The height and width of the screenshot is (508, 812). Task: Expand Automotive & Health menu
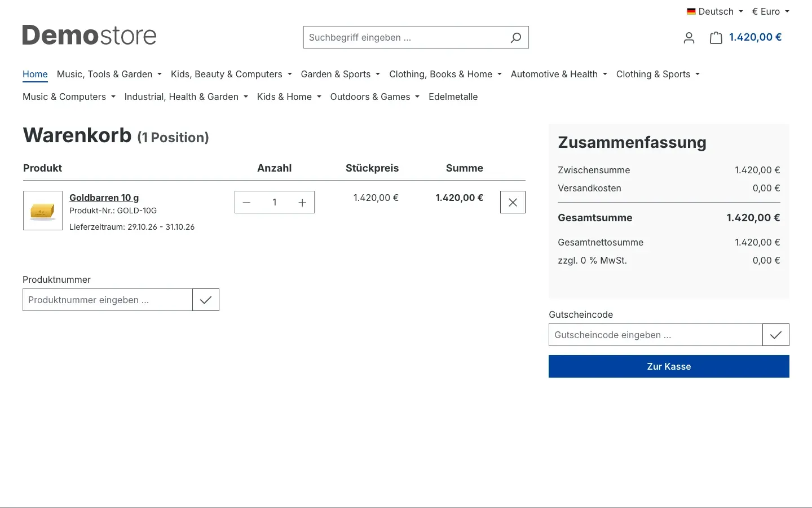click(x=559, y=74)
